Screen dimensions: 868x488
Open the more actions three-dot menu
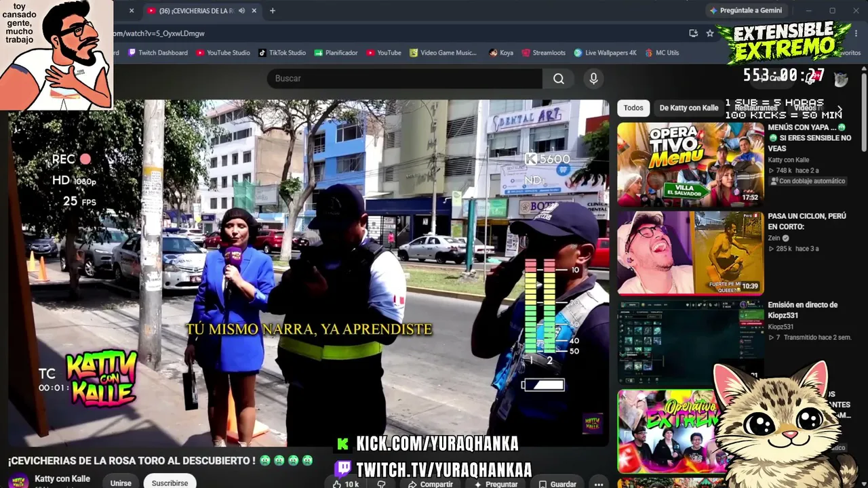coord(598,484)
